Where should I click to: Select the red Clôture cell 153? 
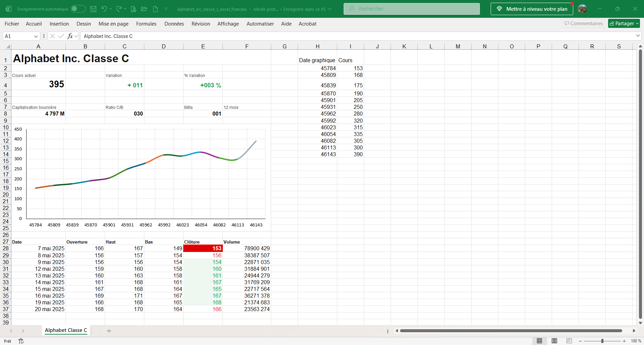click(203, 248)
